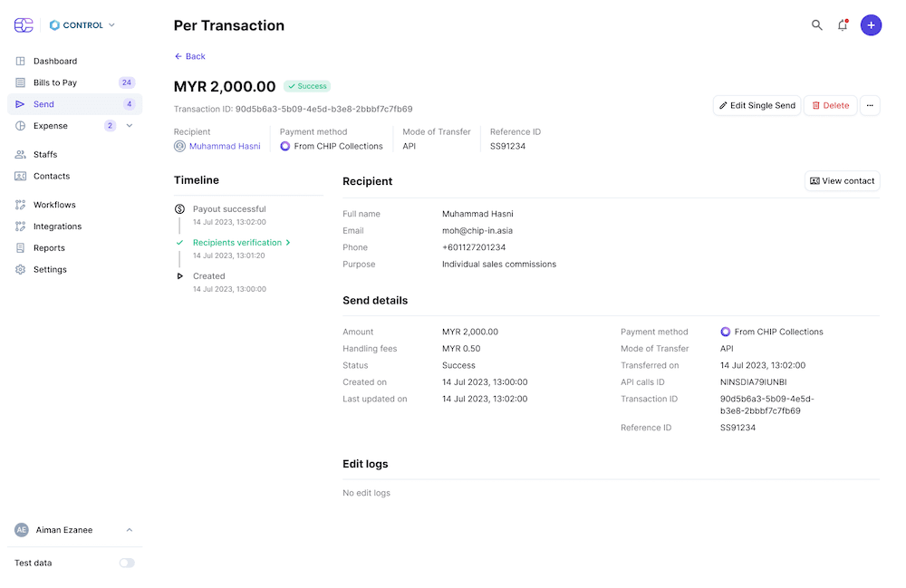The image size is (906, 588).
Task: Click the purple plus create button
Action: click(x=871, y=25)
